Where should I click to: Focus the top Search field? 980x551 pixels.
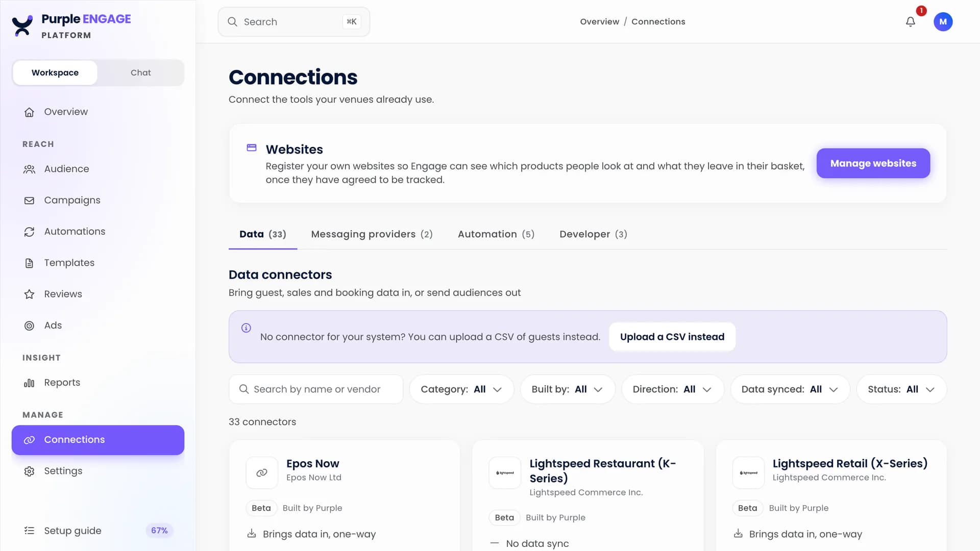pyautogui.click(x=293, y=21)
